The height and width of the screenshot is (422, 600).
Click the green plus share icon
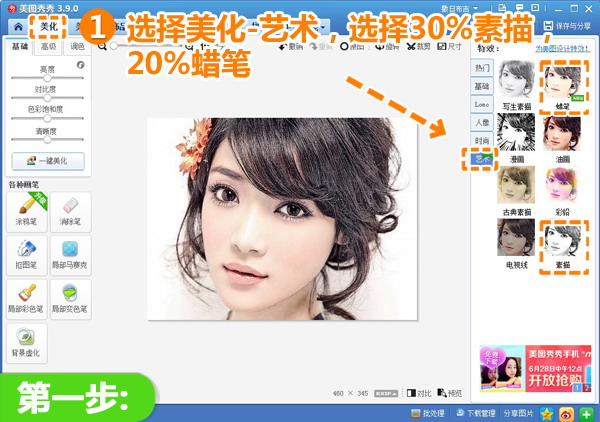click(x=586, y=414)
